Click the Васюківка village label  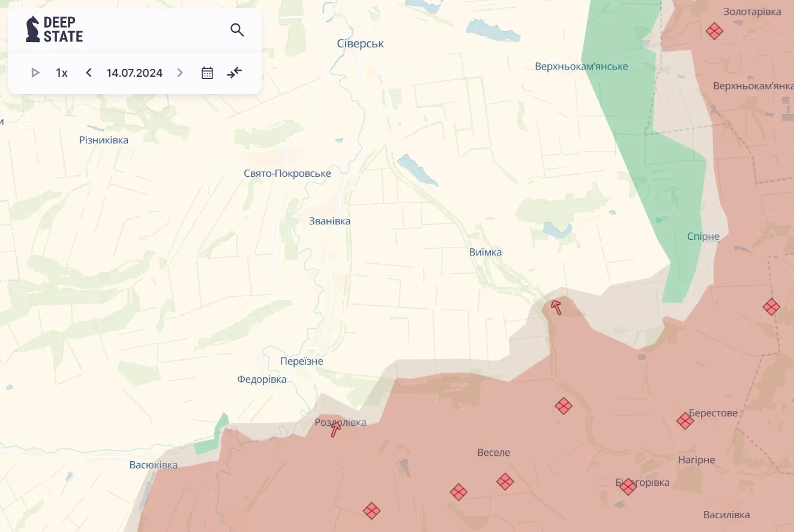point(153,465)
